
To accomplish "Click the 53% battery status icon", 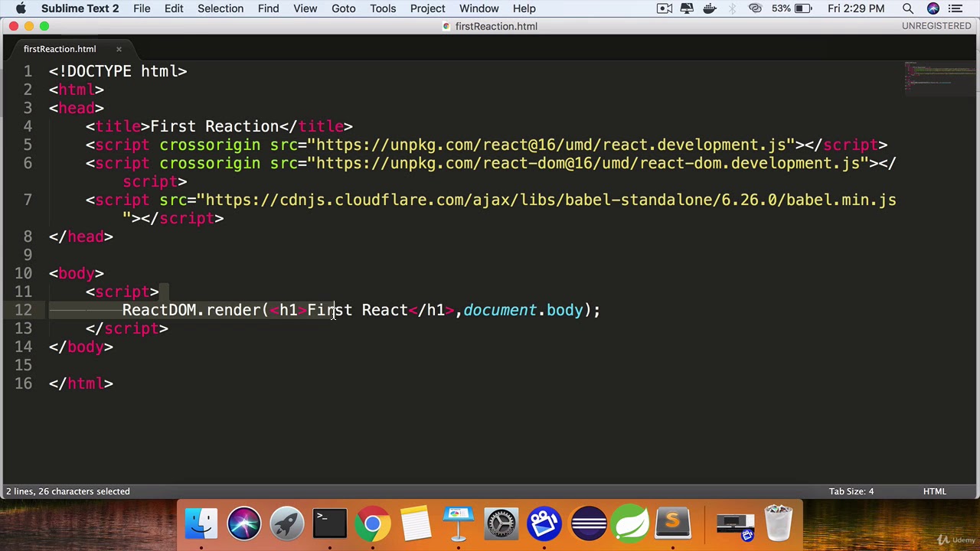I will [x=792, y=8].
